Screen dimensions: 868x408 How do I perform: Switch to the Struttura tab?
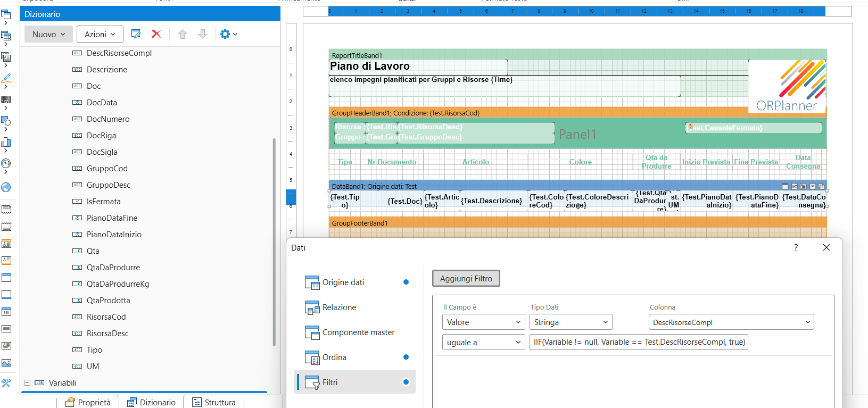(214, 402)
